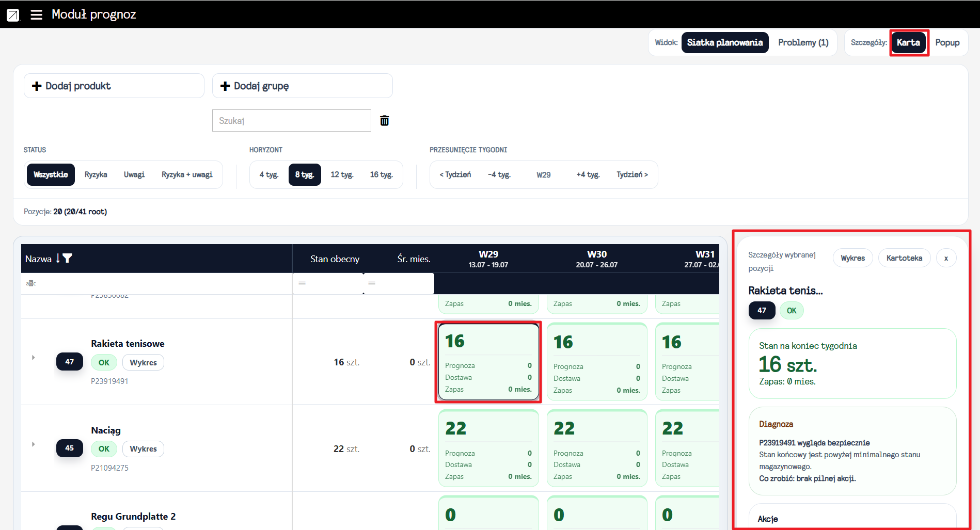This screenshot has width=980, height=530.
Task: Filter status by Ryzyka + uwagi
Action: (x=187, y=174)
